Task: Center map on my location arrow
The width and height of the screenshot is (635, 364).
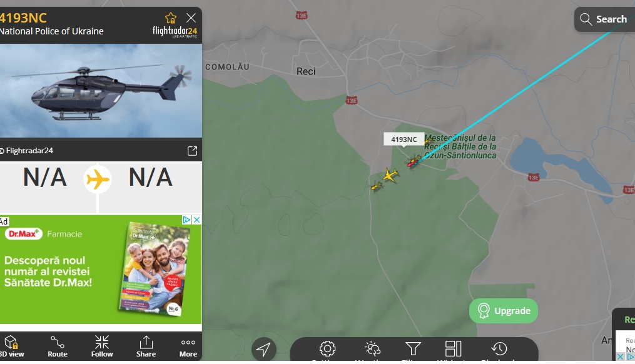Action: coord(263,349)
